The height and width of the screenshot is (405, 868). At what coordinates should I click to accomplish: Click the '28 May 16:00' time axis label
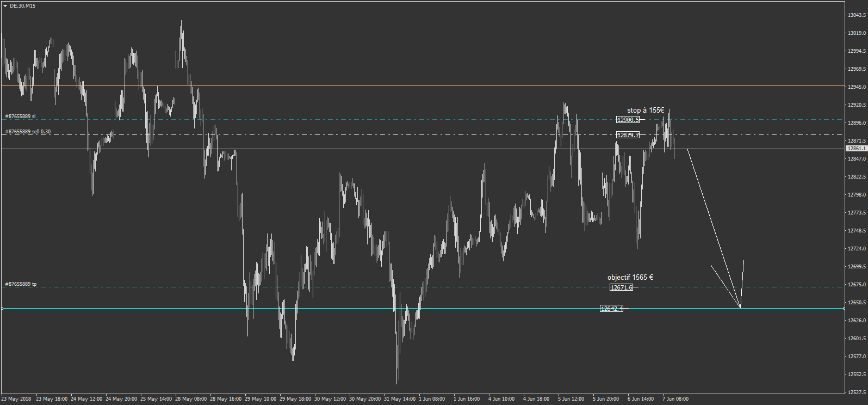(x=226, y=399)
